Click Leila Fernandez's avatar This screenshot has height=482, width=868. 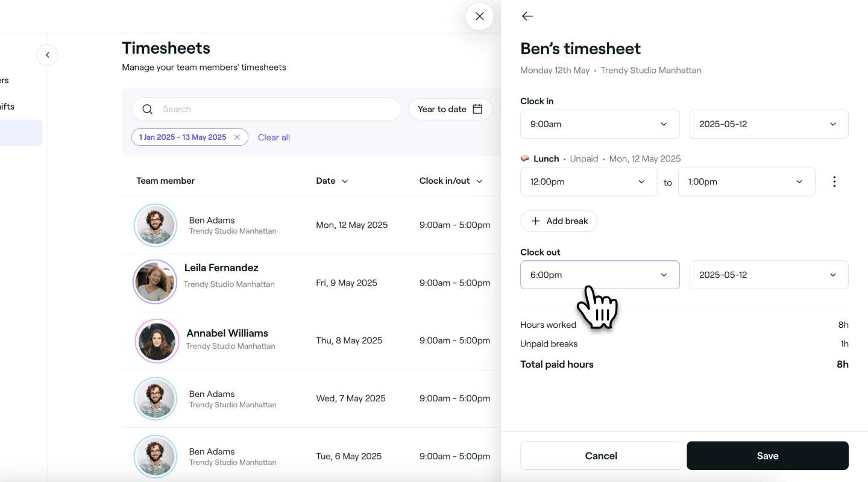(x=156, y=282)
